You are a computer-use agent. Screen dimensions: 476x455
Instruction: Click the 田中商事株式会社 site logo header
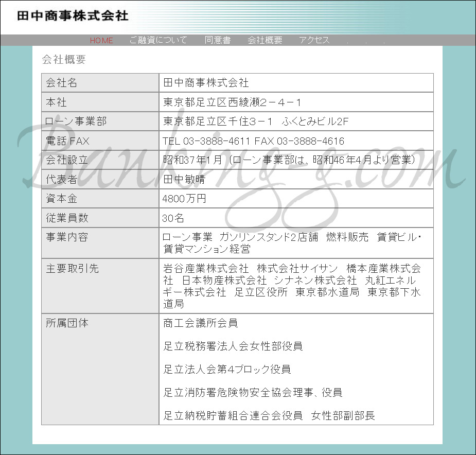click(x=73, y=16)
